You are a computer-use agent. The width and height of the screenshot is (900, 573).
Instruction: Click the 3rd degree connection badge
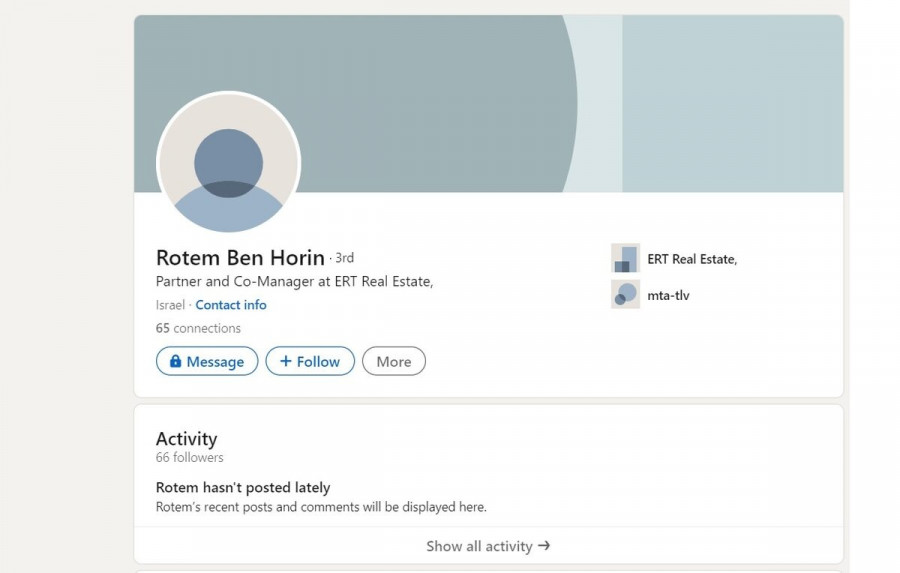point(344,258)
